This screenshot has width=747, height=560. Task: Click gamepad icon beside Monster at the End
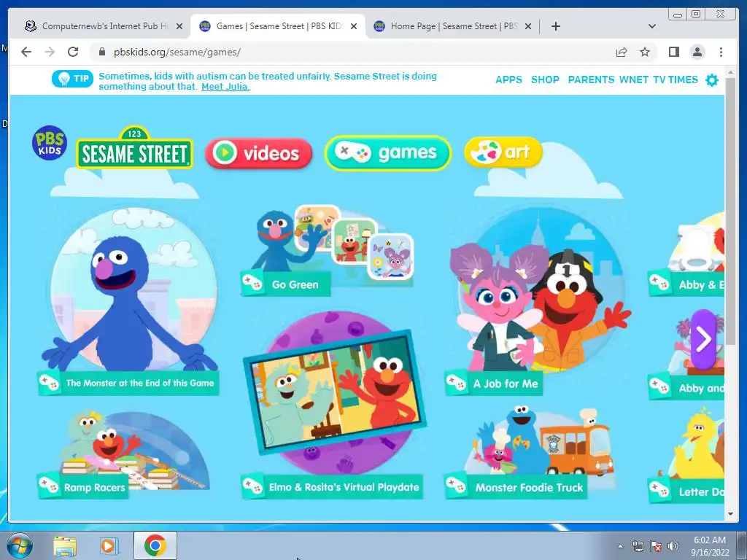49,382
